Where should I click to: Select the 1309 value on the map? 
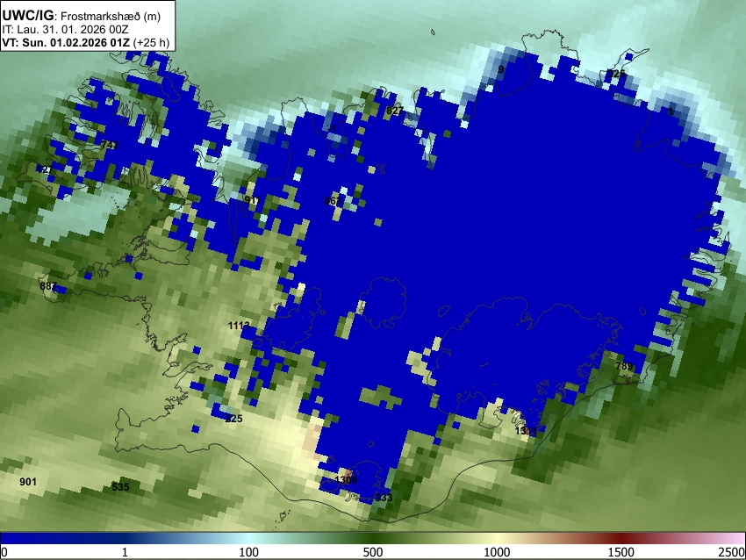pos(346,479)
